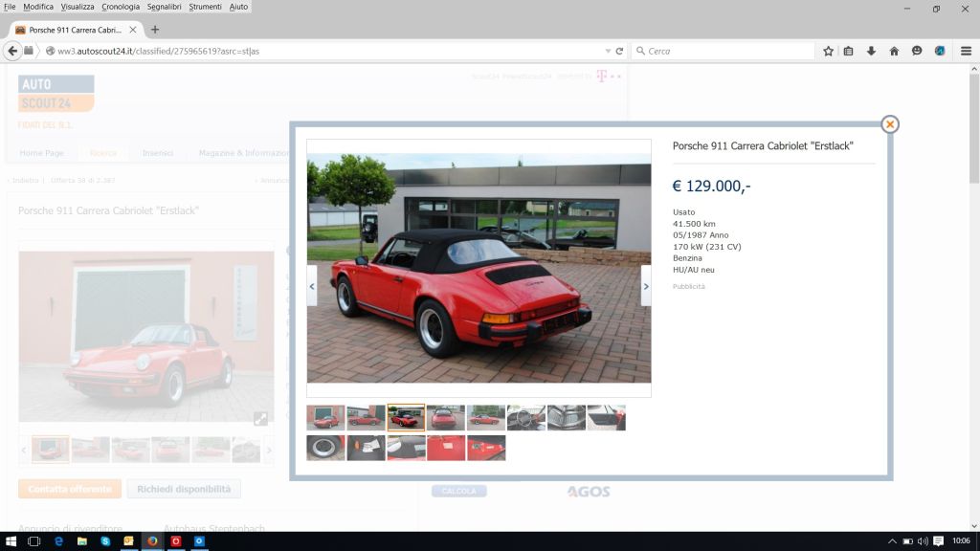Click the Indietro back link
This screenshot has height=551, width=980.
pyautogui.click(x=25, y=180)
